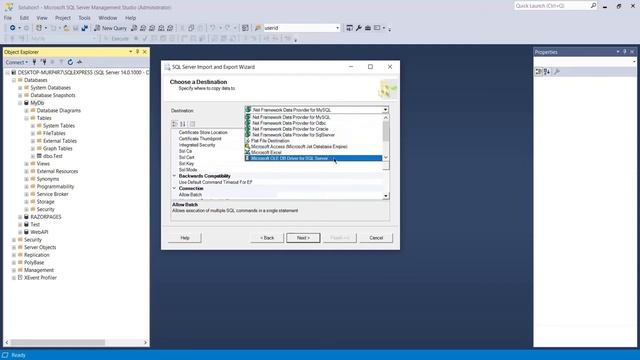Open the View menu
Screen dimensions: 640x360
42,18
